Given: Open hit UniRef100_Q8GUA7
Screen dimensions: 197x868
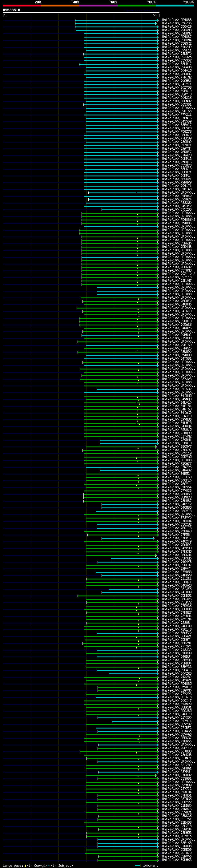Looking at the screenshot, I should click(x=177, y=74).
